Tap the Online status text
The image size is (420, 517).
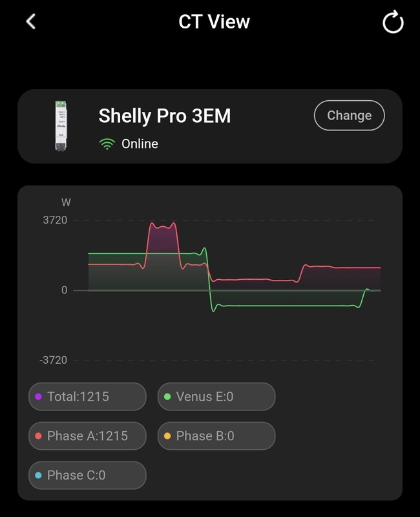pyautogui.click(x=140, y=143)
